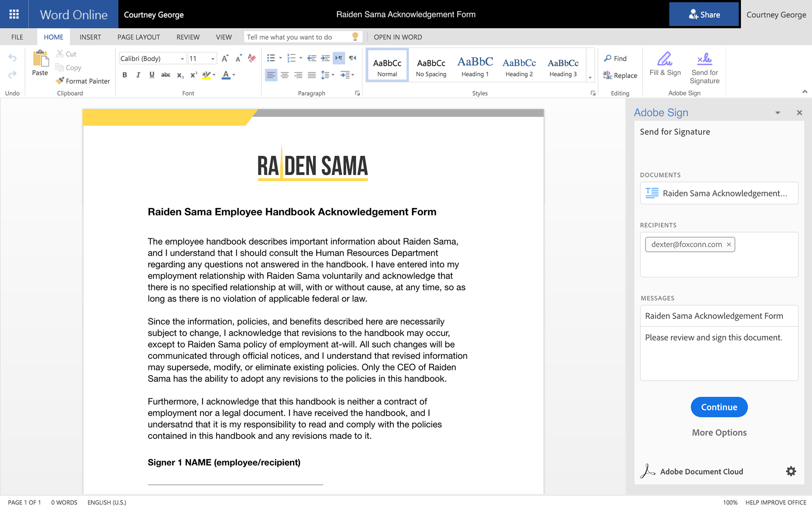
Task: Open the FILE tab
Action: pyautogui.click(x=17, y=37)
